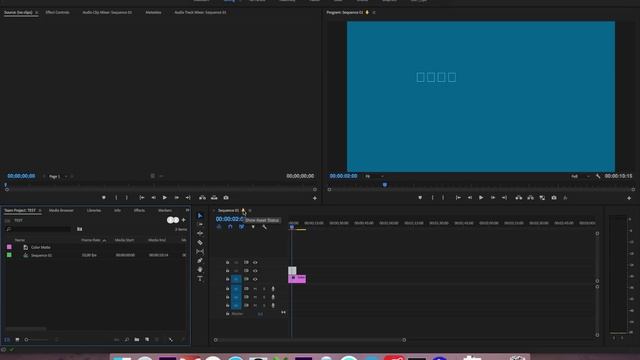The width and height of the screenshot is (640, 360).
Task: Click Extract button in Program monitor
Action: tap(531, 198)
